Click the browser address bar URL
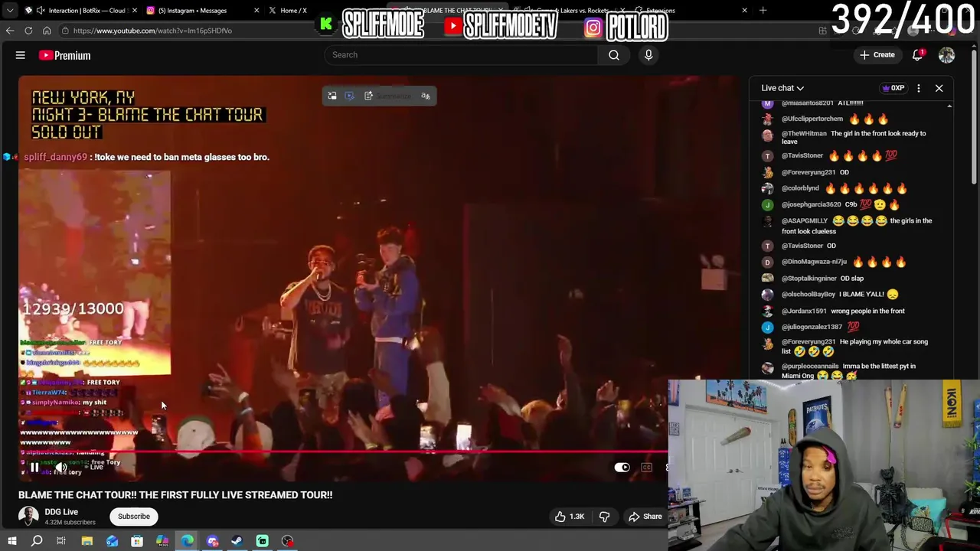Screen dimensions: 980x551 tap(152, 31)
